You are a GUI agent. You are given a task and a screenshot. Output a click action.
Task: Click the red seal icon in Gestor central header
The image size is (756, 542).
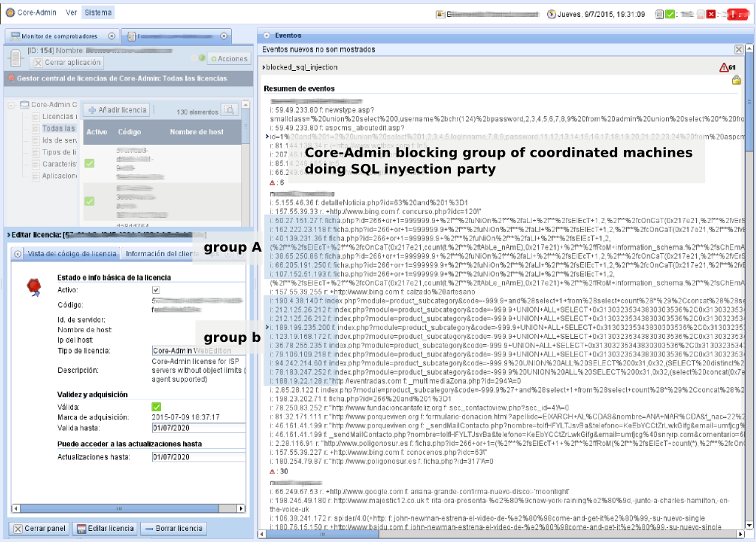click(12, 78)
